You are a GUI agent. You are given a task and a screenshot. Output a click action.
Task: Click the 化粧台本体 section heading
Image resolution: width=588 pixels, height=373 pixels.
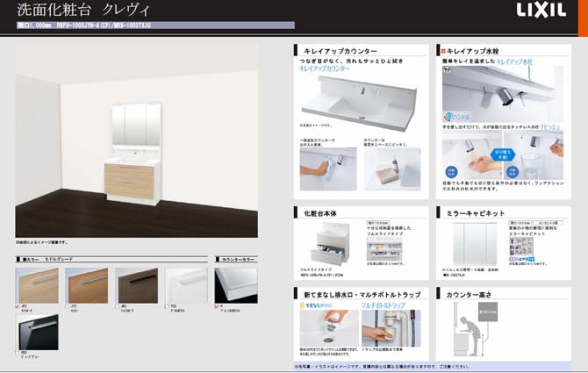click(x=320, y=213)
